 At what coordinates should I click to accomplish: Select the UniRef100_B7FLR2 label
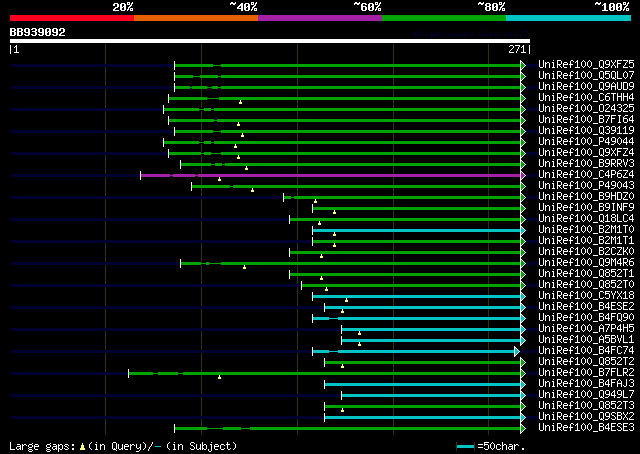point(586,373)
